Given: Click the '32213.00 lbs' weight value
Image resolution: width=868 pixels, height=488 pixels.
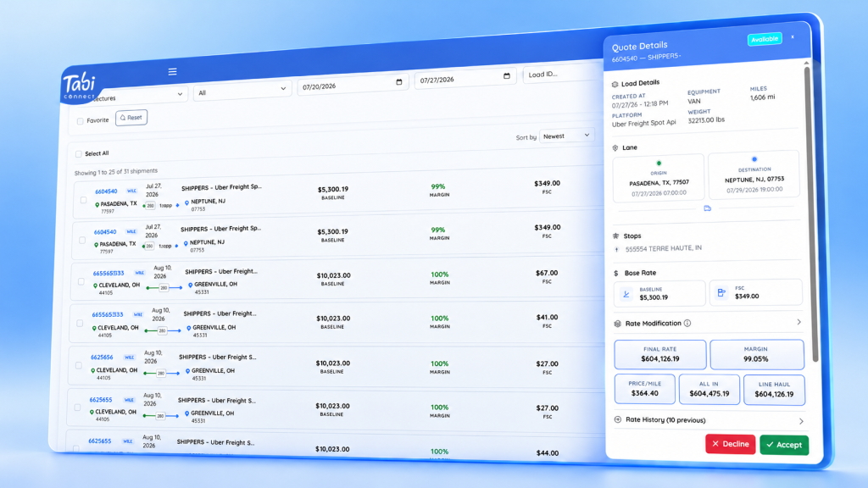Looking at the screenshot, I should (706, 120).
